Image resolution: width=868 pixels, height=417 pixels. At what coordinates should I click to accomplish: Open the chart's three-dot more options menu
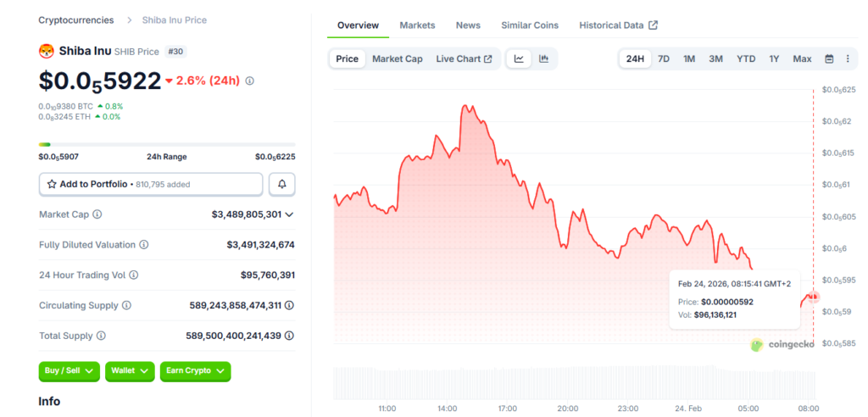coord(849,58)
